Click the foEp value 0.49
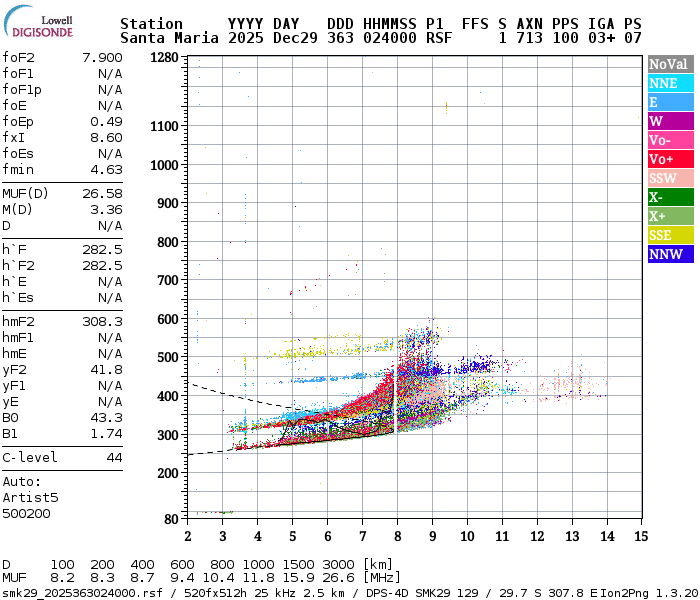The width and height of the screenshot is (700, 600). point(106,121)
